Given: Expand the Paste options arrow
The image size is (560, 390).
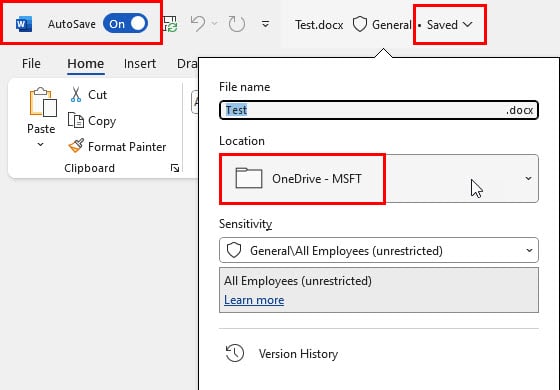Looking at the screenshot, I should tap(40, 145).
